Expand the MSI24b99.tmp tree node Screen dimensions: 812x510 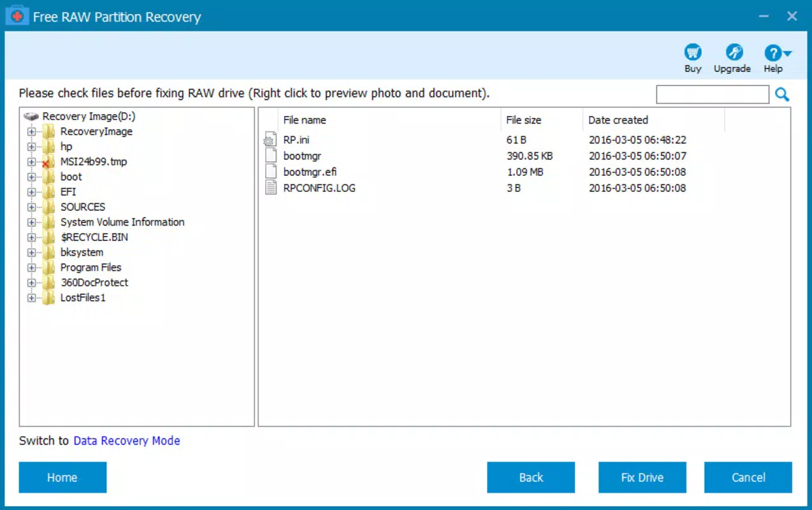[x=31, y=162]
